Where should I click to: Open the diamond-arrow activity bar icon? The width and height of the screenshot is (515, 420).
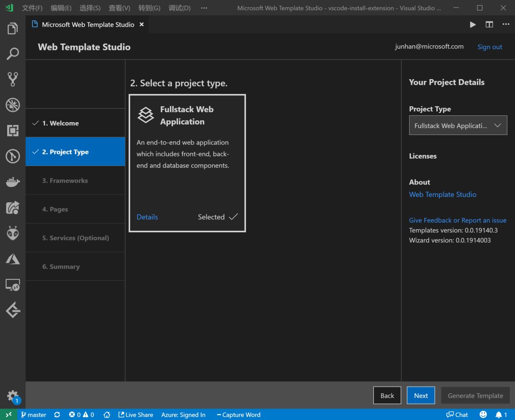12,310
